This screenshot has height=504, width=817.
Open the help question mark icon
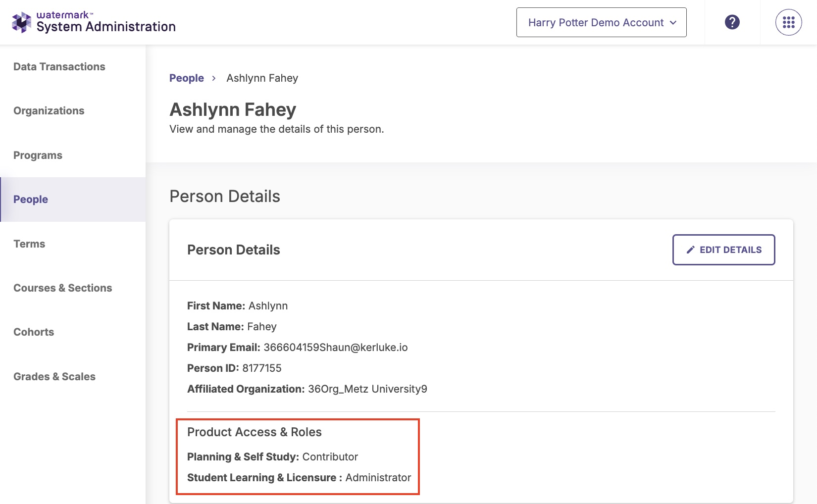[x=732, y=22]
